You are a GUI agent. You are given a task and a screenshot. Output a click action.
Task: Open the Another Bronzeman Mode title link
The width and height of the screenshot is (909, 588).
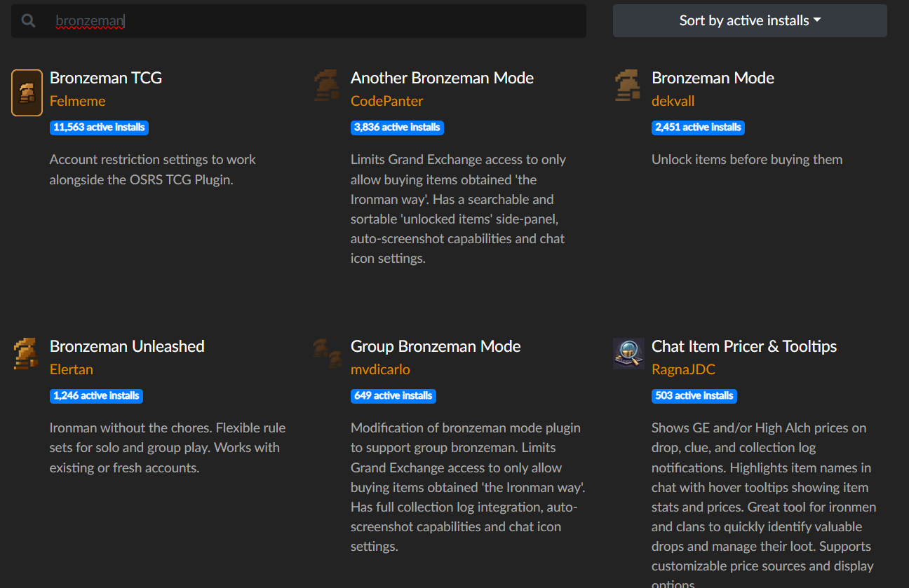tap(442, 78)
